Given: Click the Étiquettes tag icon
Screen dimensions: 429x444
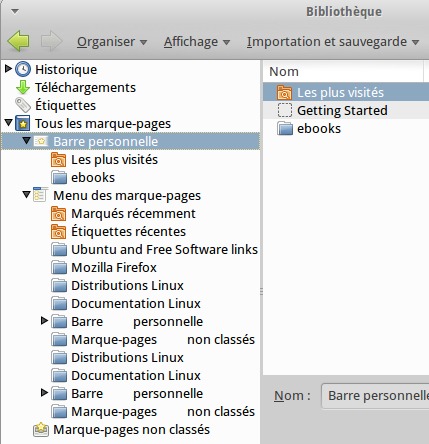Looking at the screenshot, I should (23, 105).
